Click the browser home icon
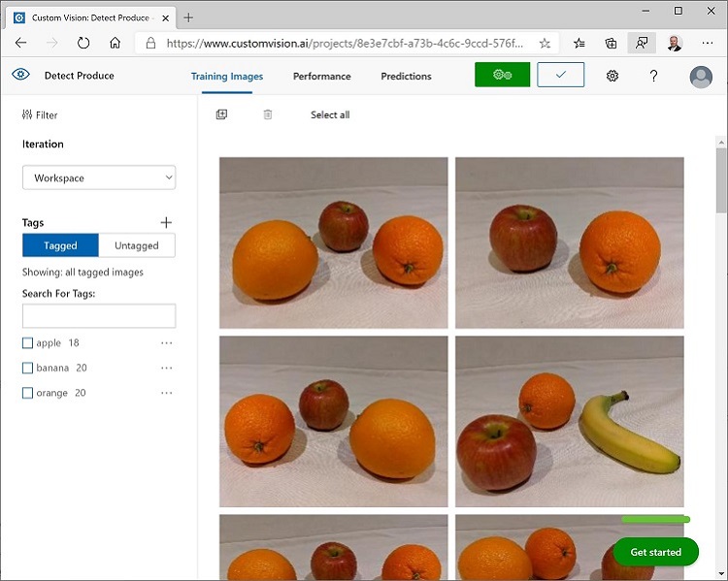728x581 pixels. (x=115, y=43)
